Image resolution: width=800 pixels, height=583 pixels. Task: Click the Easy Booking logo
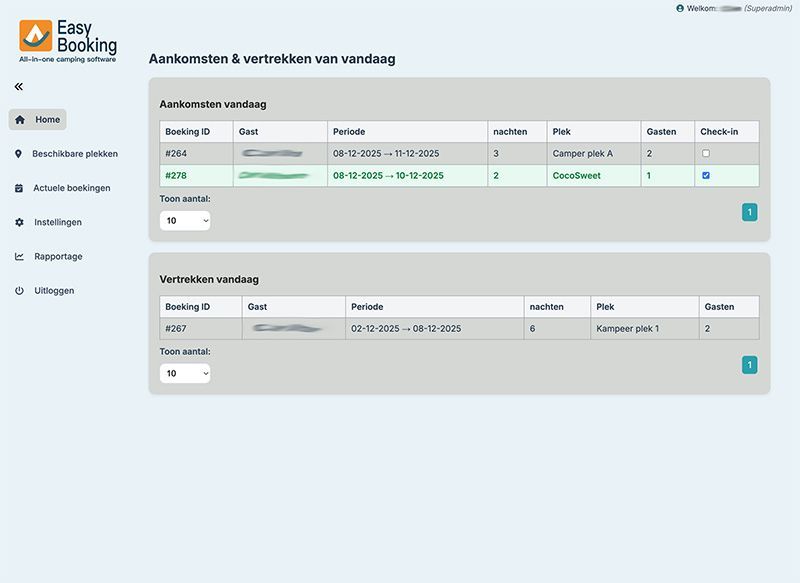[67, 40]
